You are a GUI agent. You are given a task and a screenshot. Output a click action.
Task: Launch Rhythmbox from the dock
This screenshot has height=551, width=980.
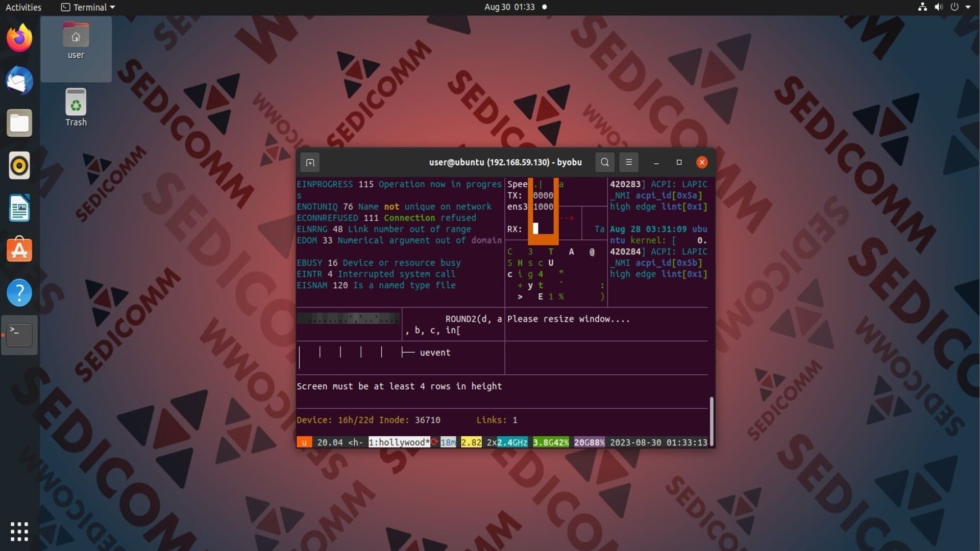click(x=19, y=166)
